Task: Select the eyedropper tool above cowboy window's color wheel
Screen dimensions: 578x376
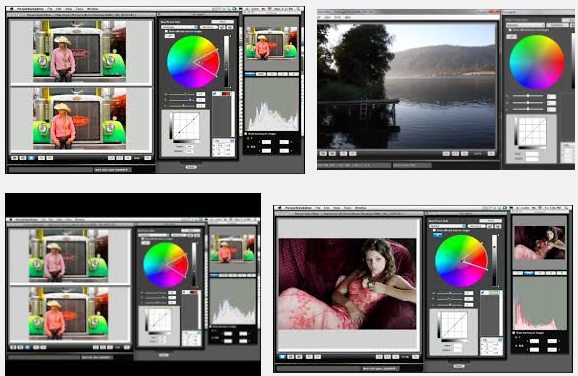Action: [x=170, y=36]
